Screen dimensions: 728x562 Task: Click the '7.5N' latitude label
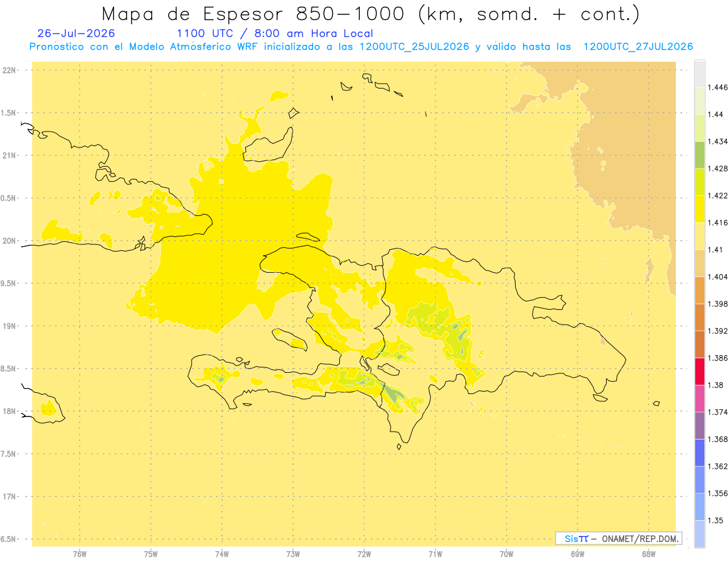[8, 454]
